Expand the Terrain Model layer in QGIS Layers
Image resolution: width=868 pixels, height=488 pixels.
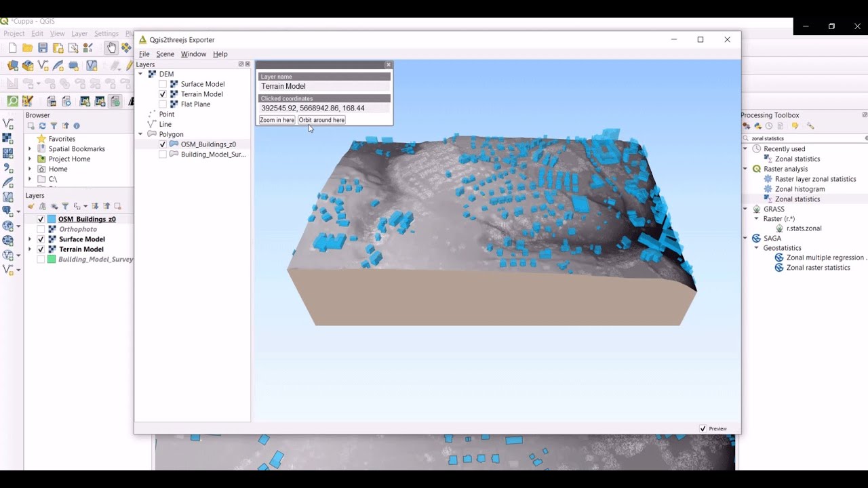pyautogui.click(x=30, y=249)
